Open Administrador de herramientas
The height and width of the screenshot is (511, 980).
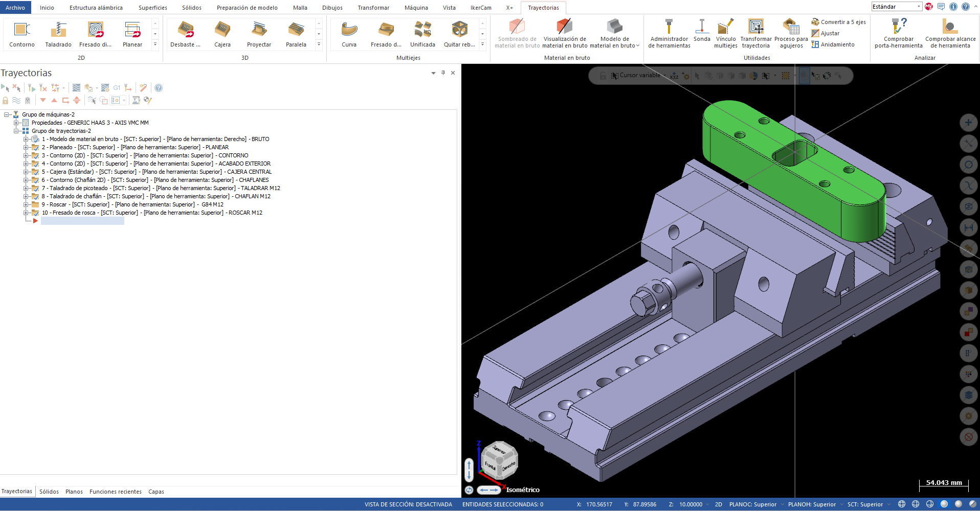(669, 34)
